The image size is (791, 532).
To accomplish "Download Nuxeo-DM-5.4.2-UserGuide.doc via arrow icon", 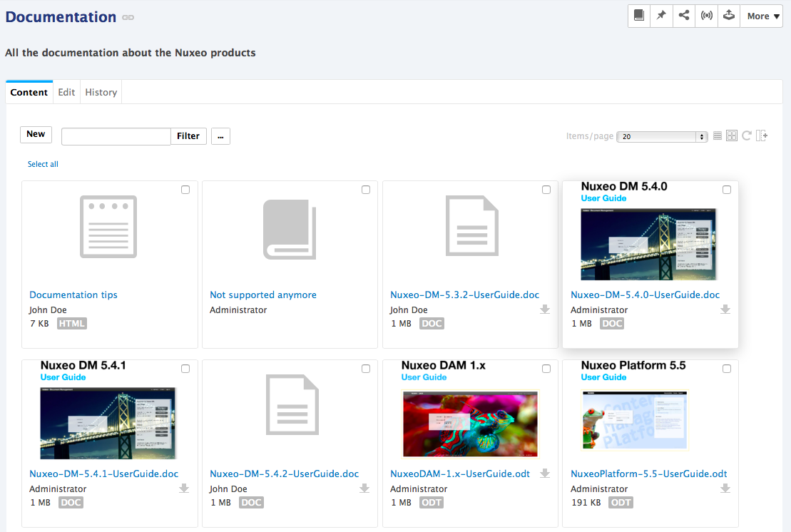I will [364, 488].
